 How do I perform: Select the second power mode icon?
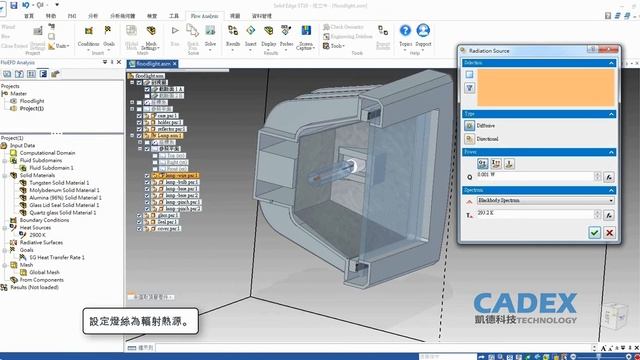pyautogui.click(x=496, y=163)
